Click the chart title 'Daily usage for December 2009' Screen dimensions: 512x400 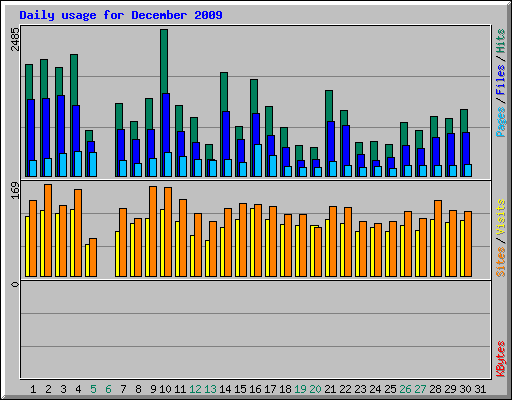pos(121,15)
